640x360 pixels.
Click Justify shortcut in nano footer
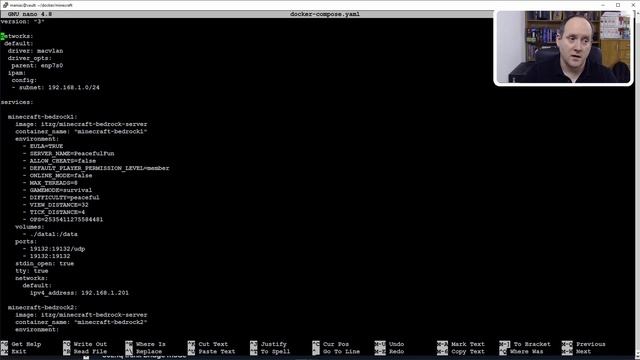coord(269,344)
